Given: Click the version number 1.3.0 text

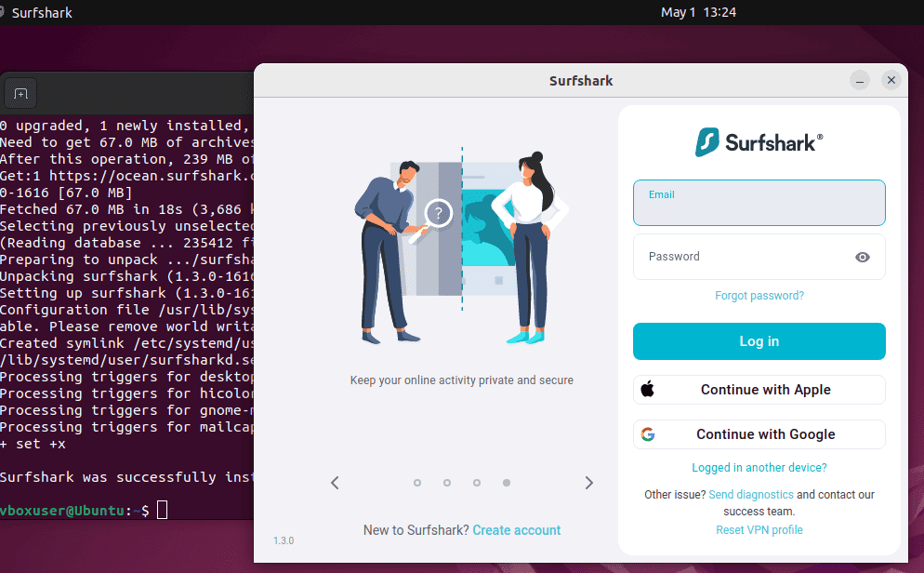Looking at the screenshot, I should coord(284,540).
